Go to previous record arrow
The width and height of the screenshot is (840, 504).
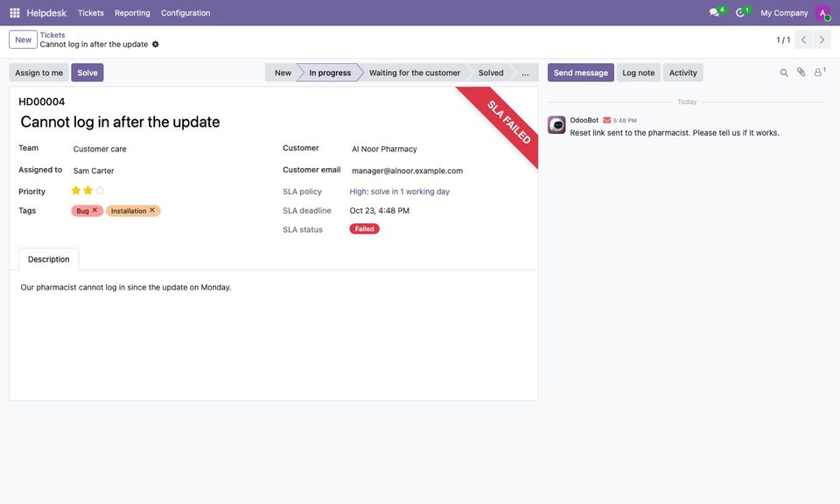click(803, 39)
